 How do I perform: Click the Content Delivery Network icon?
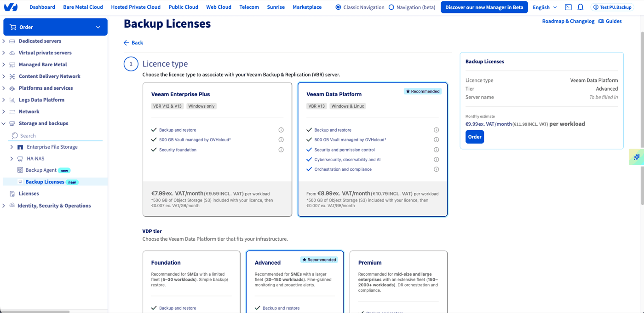[12, 76]
